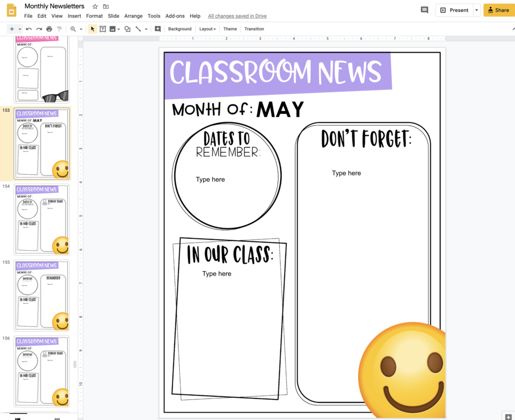Expand the line type dropdown arrow
The height and width of the screenshot is (420, 515).
tap(146, 29)
